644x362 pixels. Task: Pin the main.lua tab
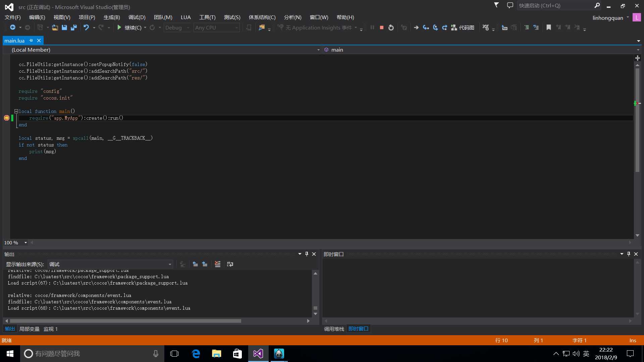coord(31,41)
